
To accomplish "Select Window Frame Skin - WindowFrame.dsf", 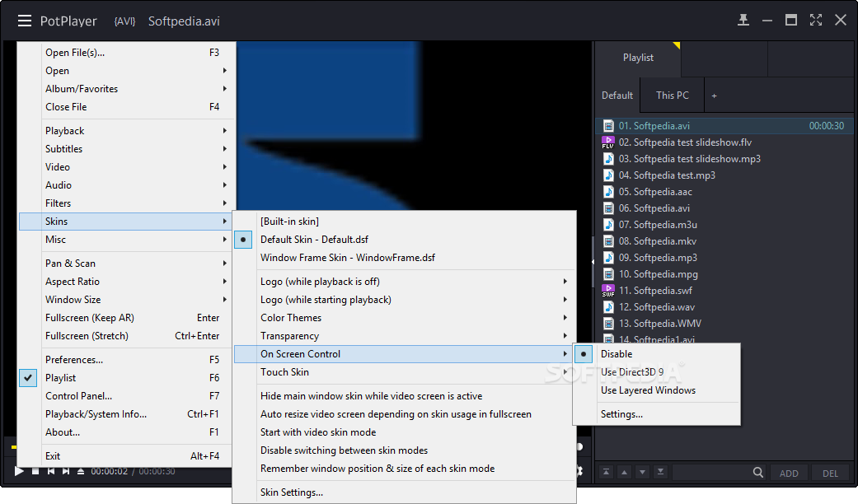I will [x=405, y=258].
